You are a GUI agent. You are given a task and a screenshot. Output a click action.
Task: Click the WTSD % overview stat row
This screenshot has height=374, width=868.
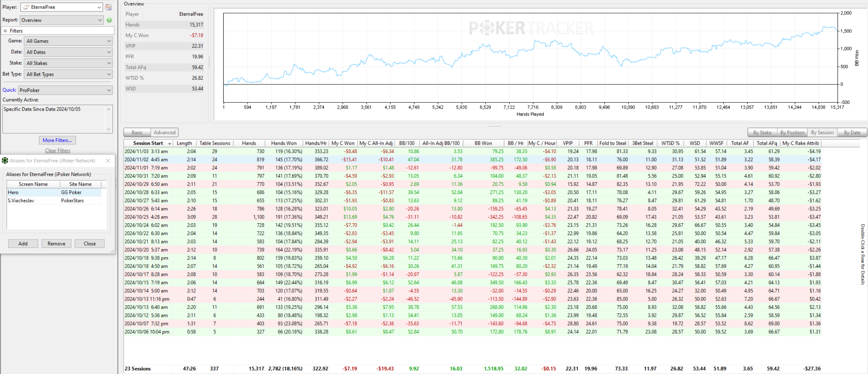[164, 78]
